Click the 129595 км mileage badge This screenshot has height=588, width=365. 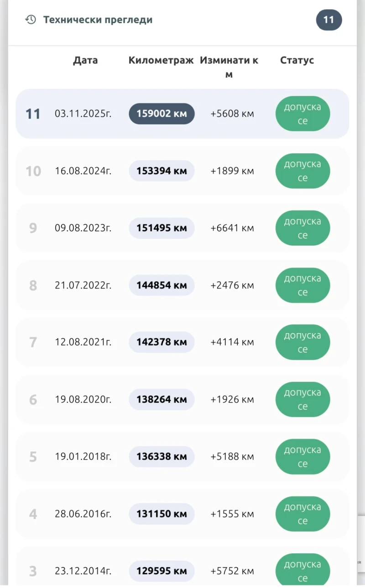pyautogui.click(x=162, y=571)
